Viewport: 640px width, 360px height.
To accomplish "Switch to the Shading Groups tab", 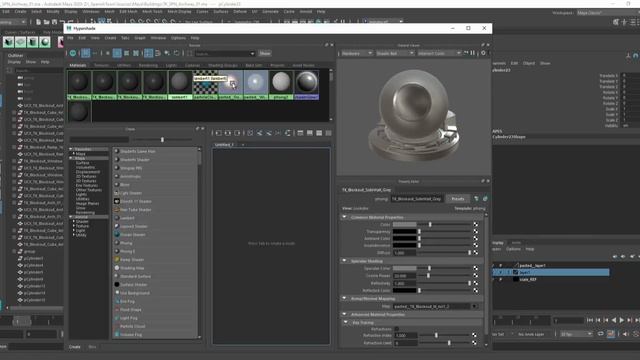I will pyautogui.click(x=223, y=65).
